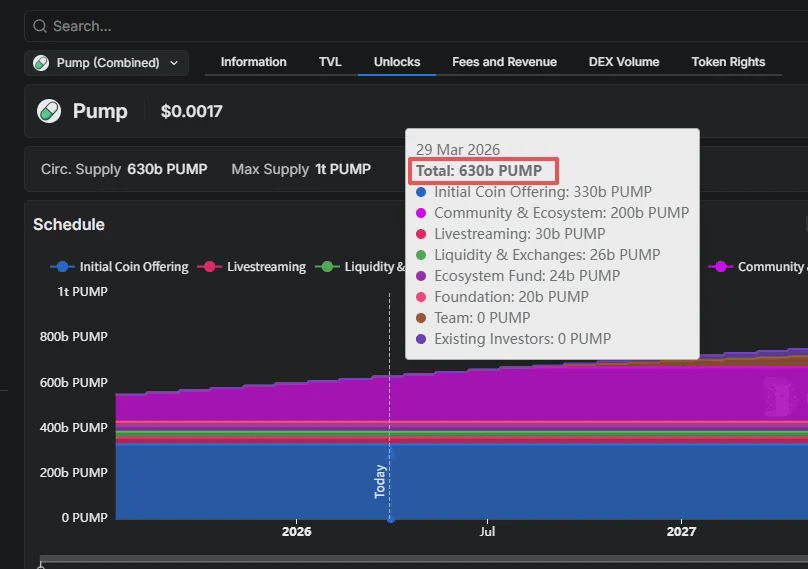Click the large Pump token logo

[x=49, y=111]
